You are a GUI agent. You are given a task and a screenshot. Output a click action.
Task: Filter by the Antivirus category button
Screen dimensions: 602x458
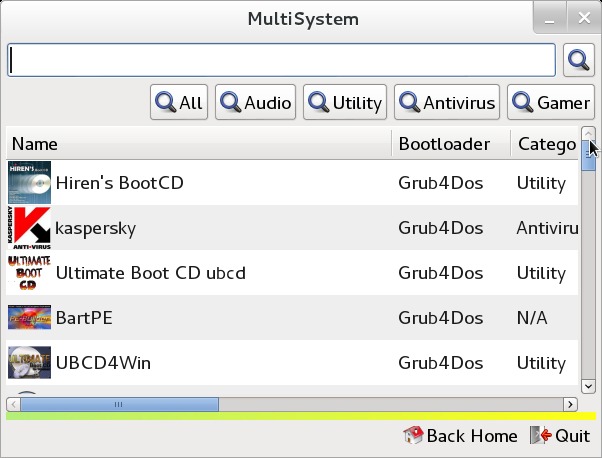(447, 102)
